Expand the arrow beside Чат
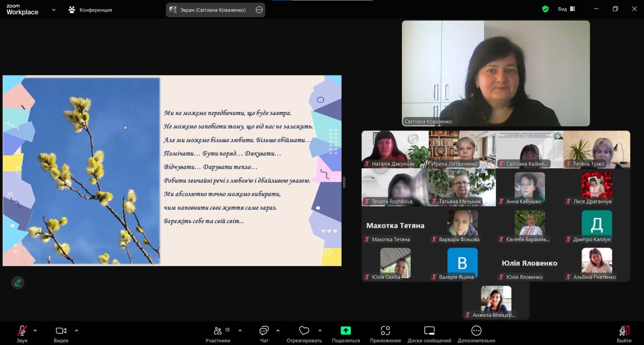644x345 pixels. [278, 331]
